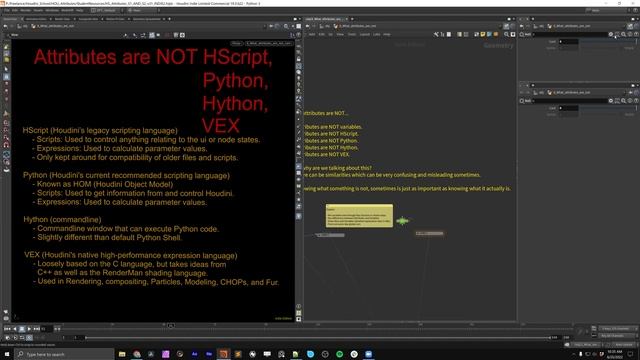
Task: Click the current frame number field
Action: point(47,329)
